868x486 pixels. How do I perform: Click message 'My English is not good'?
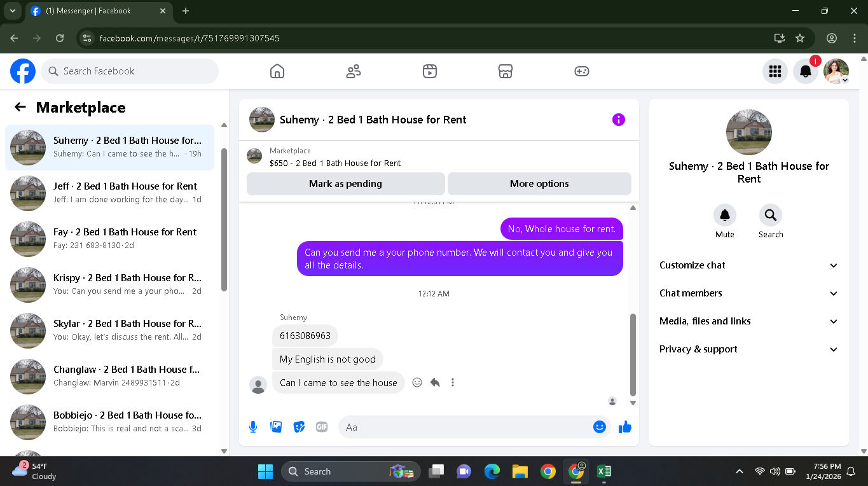click(327, 359)
